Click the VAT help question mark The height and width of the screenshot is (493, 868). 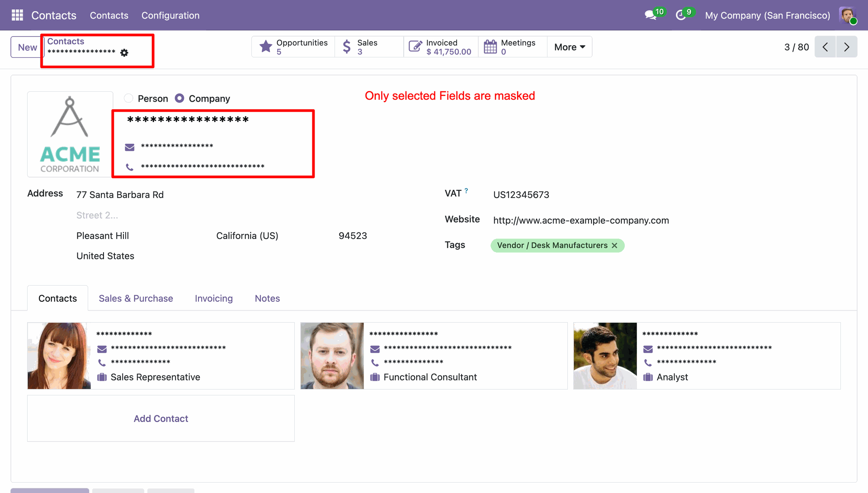[466, 191]
